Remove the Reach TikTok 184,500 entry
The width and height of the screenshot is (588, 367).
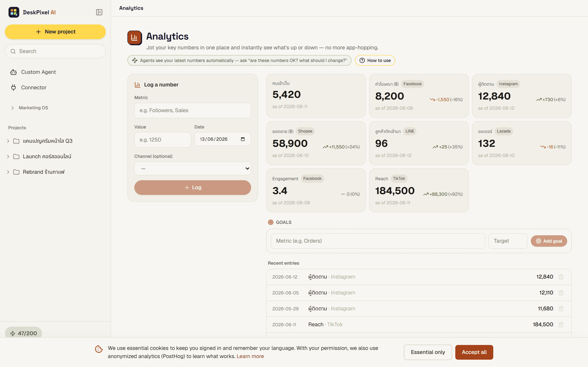coord(561,325)
